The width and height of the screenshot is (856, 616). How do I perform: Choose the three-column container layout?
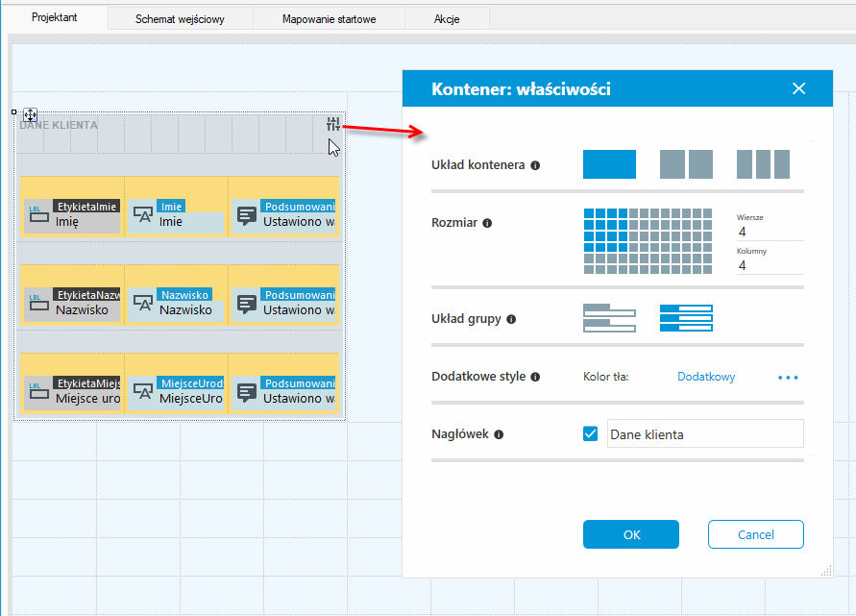click(763, 164)
